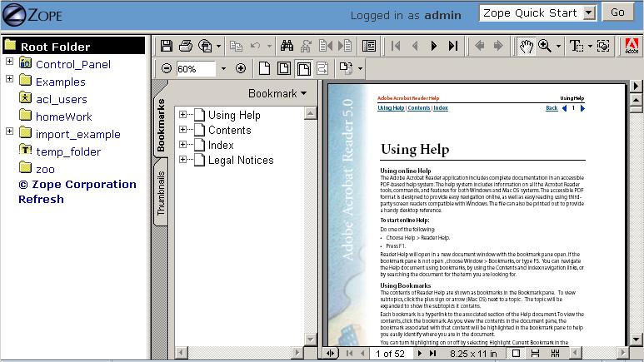This screenshot has height=362, width=644.
Task: Click the Go button
Action: coord(617,12)
